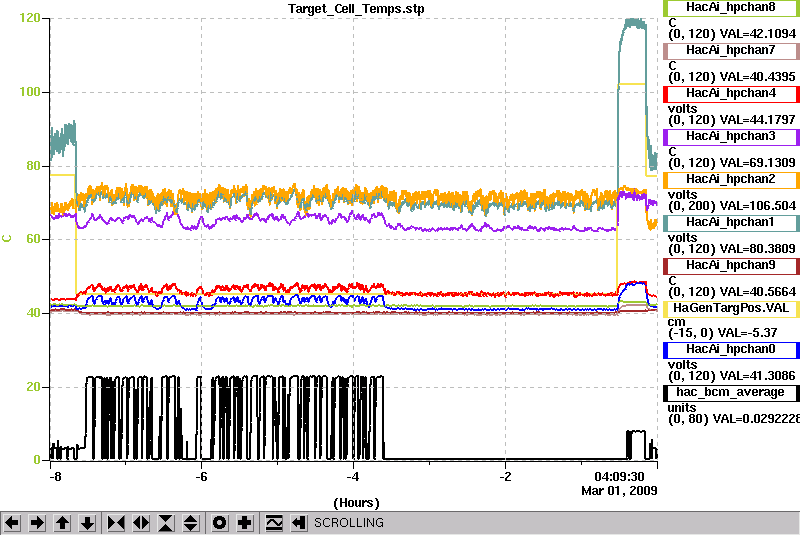Viewport: 800px width, 535px height.
Task: Click the 20 y-axis tick label
Action: 33,387
